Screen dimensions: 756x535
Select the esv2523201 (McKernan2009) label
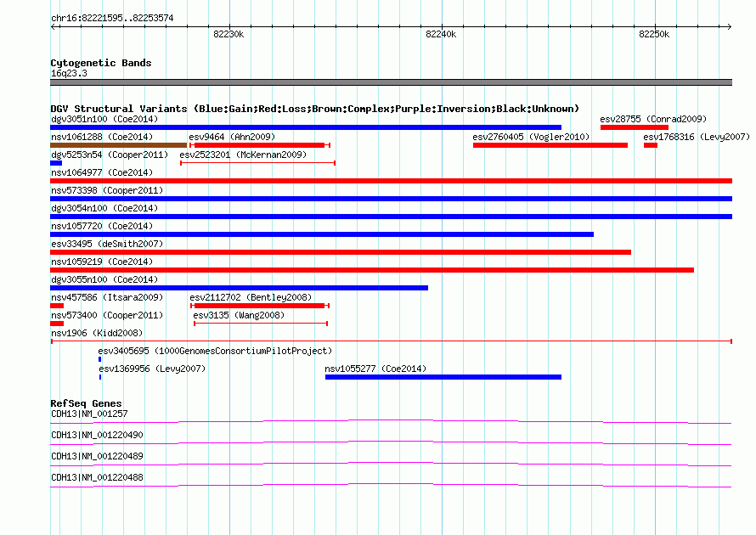243,155
